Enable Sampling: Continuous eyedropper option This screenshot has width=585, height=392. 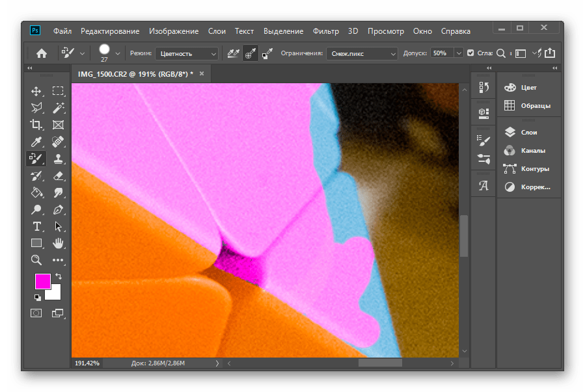(233, 54)
